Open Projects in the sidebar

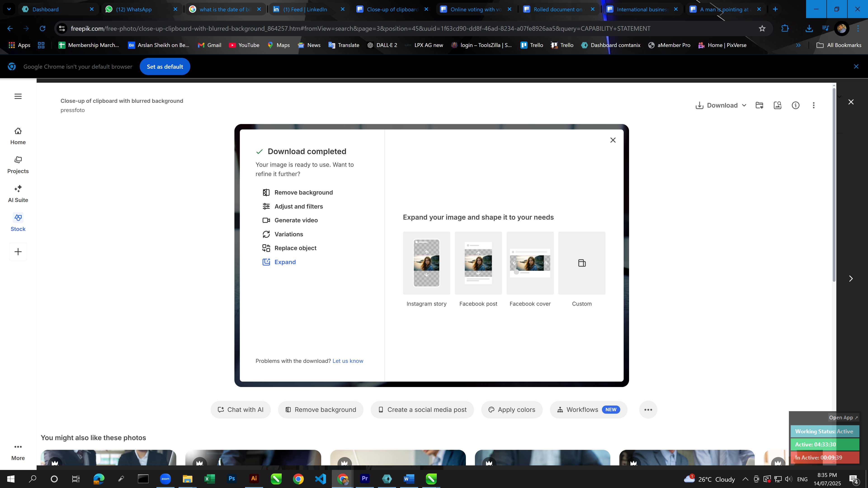tap(18, 165)
